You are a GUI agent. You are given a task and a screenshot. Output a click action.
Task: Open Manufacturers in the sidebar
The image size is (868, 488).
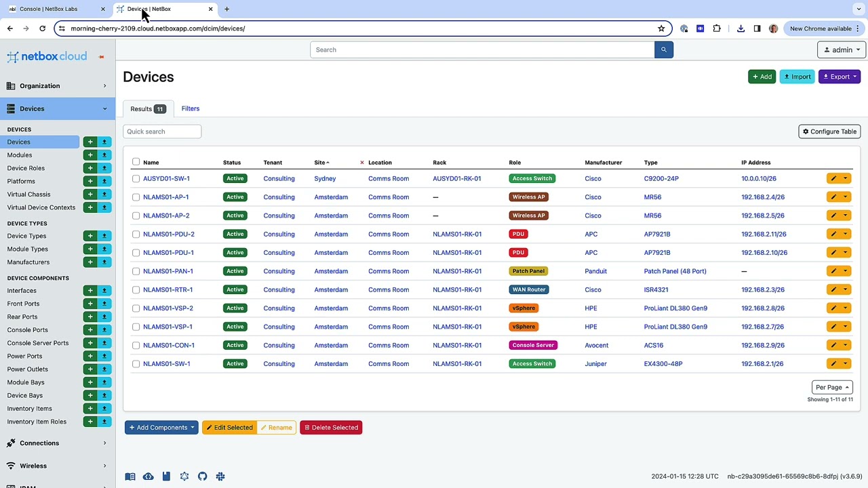(x=28, y=262)
